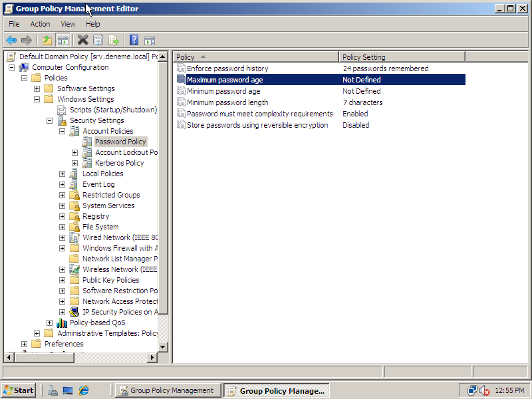Click the Export List toolbar icon
This screenshot has width=532, height=399.
pos(114,41)
